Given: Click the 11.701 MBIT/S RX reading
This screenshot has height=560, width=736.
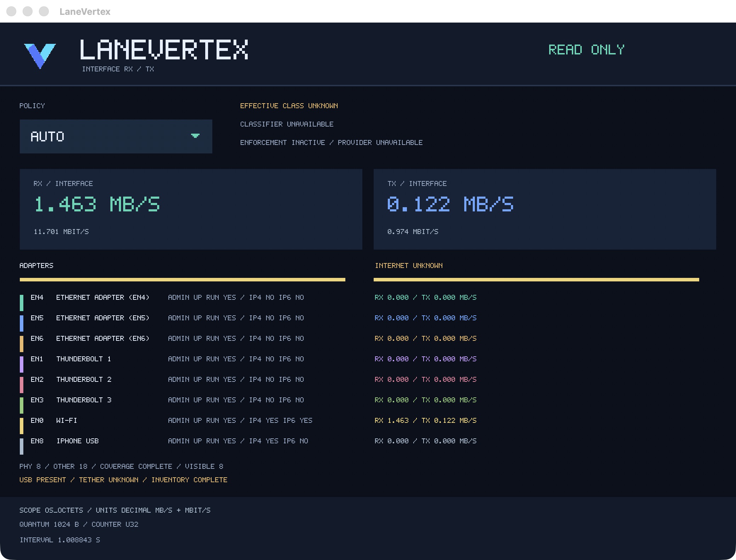Looking at the screenshot, I should [x=61, y=232].
